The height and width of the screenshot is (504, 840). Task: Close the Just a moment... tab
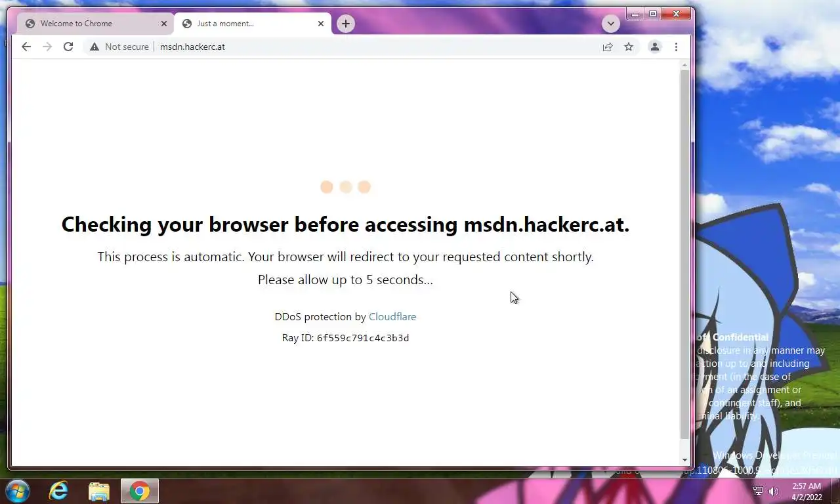pyautogui.click(x=320, y=24)
